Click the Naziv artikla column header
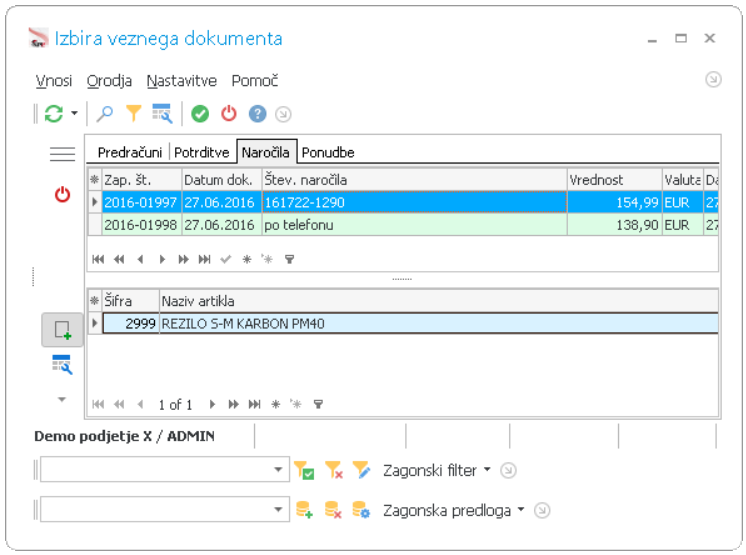The image size is (746, 555). [x=439, y=301]
